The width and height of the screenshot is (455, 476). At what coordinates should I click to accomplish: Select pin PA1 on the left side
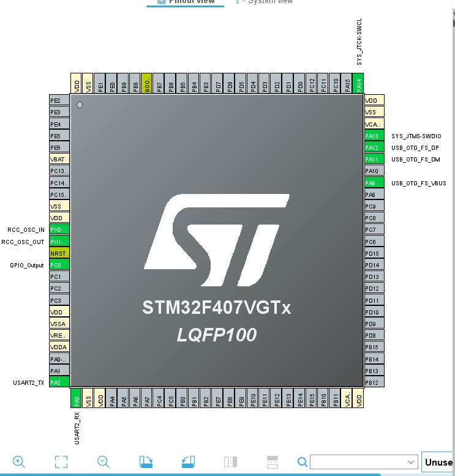pos(59,371)
